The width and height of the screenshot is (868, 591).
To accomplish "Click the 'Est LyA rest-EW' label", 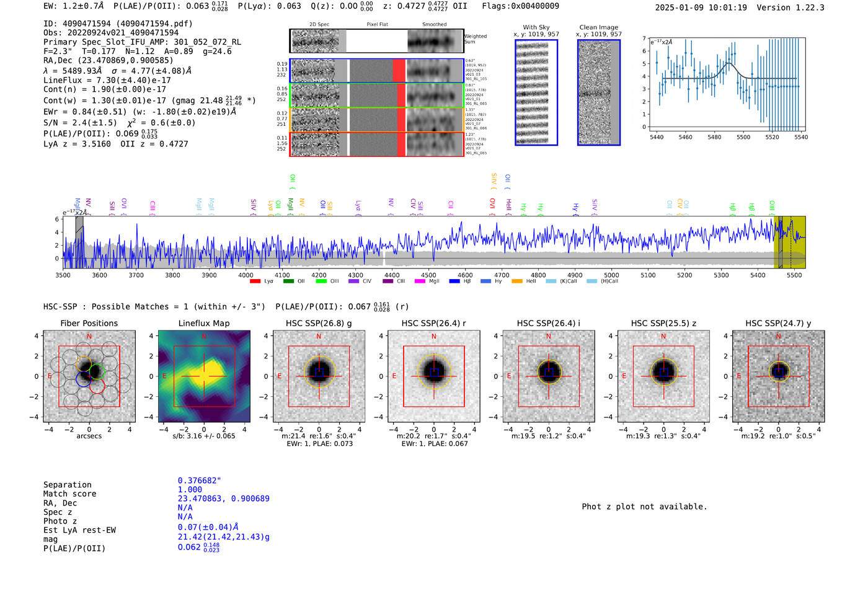I will (x=79, y=530).
